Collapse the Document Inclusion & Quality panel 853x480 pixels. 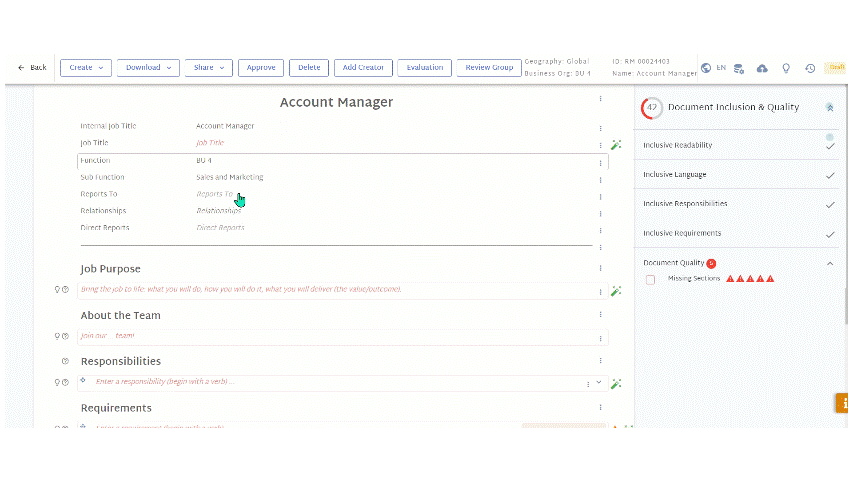tap(830, 108)
